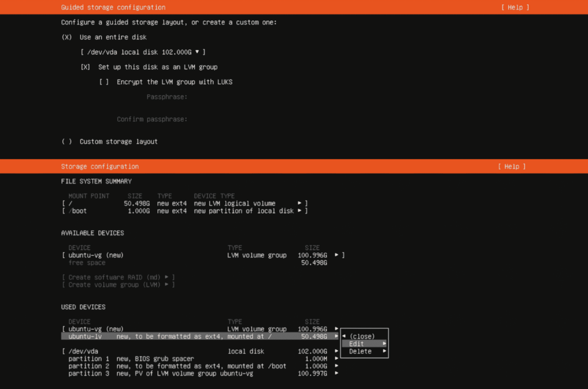Select the Custom storage layout radio option

click(66, 141)
